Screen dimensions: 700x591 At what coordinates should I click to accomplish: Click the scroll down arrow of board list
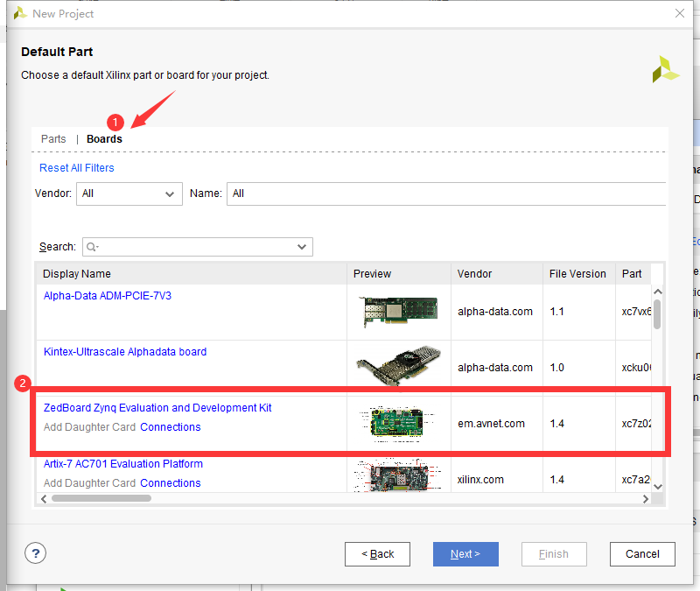click(x=658, y=487)
